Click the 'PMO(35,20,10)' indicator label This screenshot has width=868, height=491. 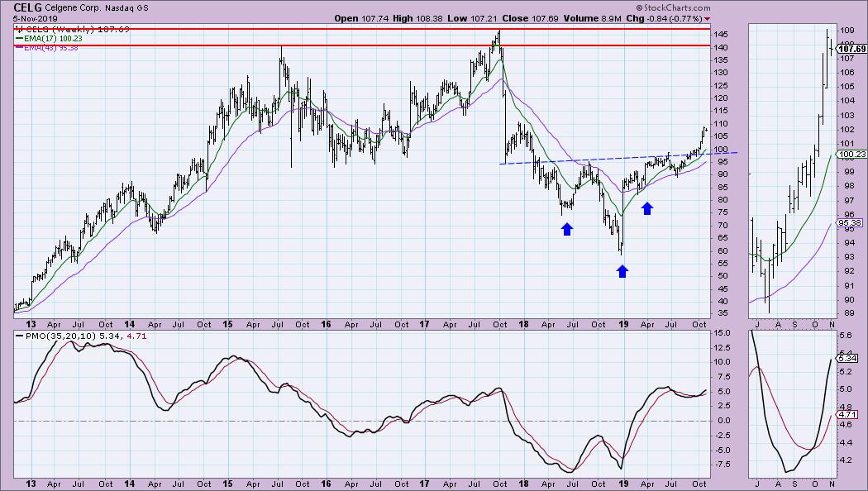click(x=60, y=336)
